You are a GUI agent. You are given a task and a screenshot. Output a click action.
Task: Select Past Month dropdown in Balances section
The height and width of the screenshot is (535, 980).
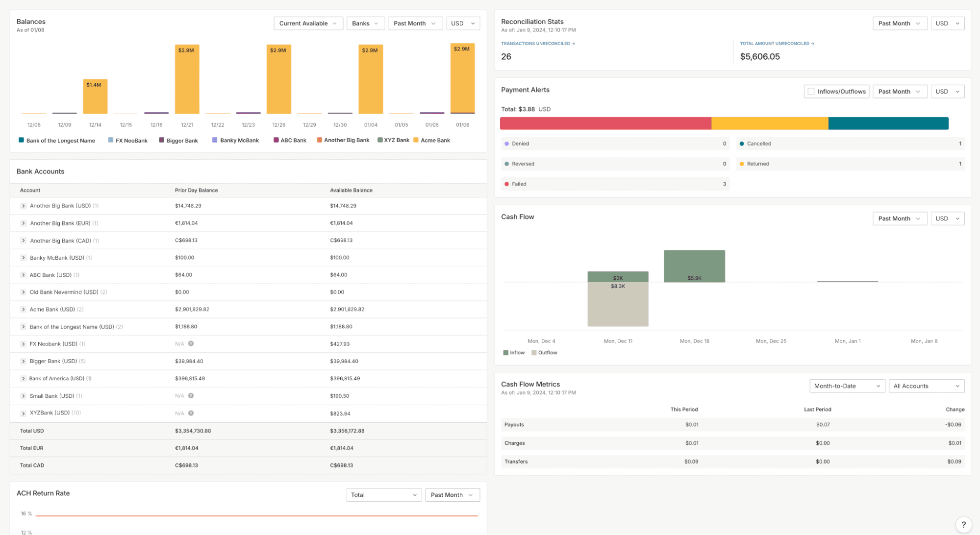click(x=413, y=23)
